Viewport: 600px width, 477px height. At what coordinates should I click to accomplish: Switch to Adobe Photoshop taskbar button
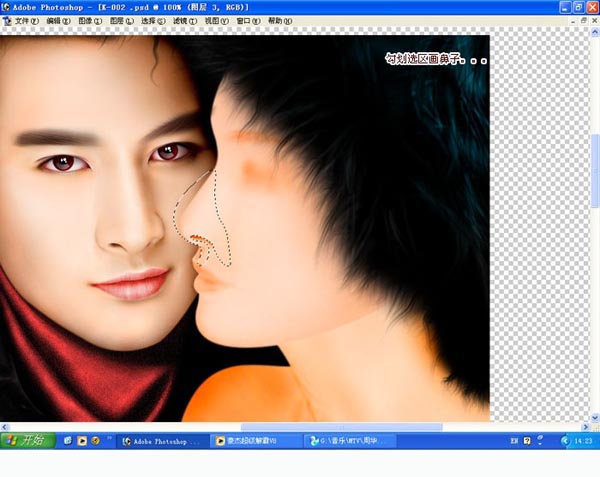(x=162, y=441)
